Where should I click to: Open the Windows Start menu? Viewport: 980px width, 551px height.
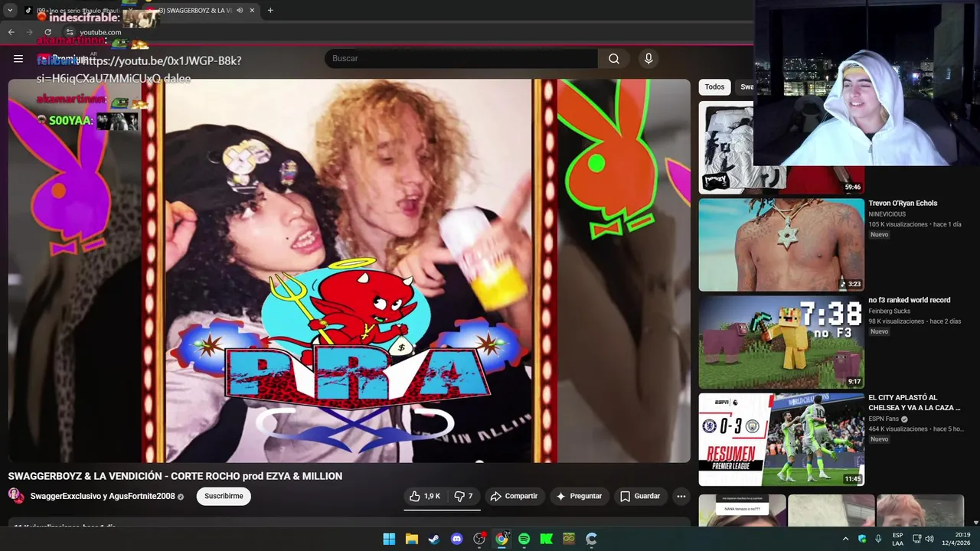click(389, 539)
